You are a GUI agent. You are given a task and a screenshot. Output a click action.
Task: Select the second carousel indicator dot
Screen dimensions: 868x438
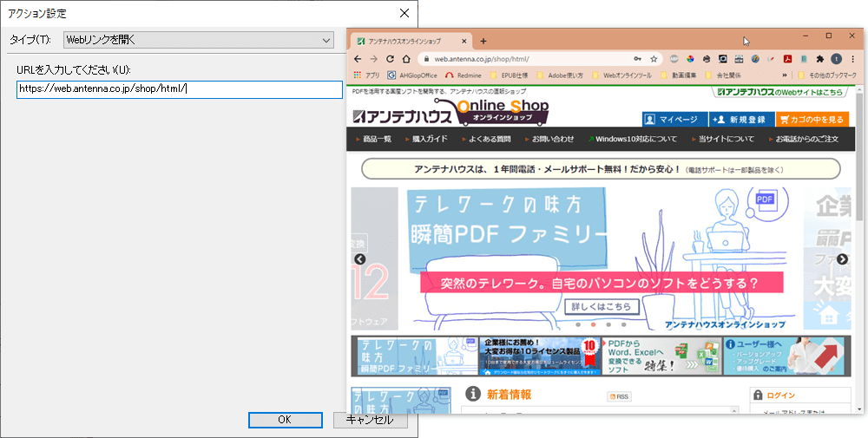pyautogui.click(x=593, y=324)
